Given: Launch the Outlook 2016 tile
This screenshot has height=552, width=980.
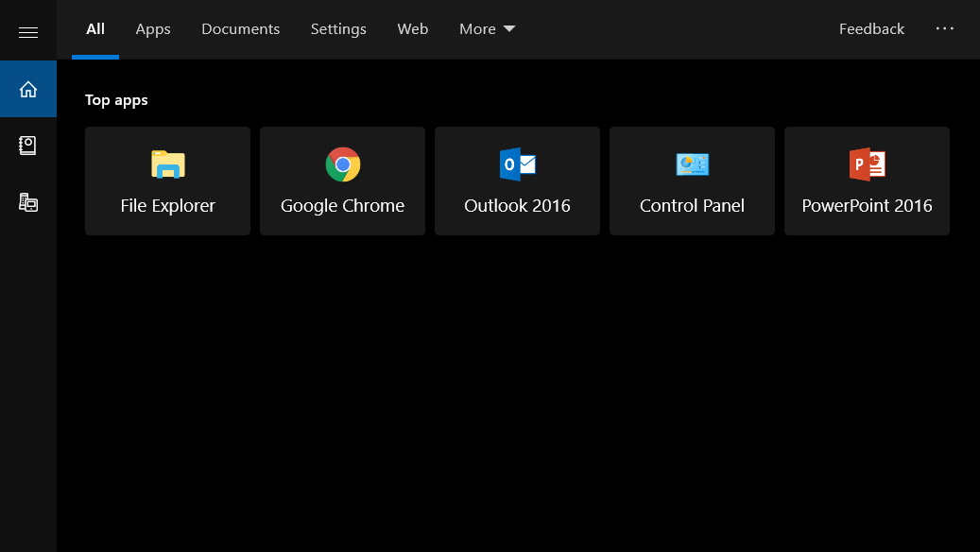Looking at the screenshot, I should pos(518,181).
